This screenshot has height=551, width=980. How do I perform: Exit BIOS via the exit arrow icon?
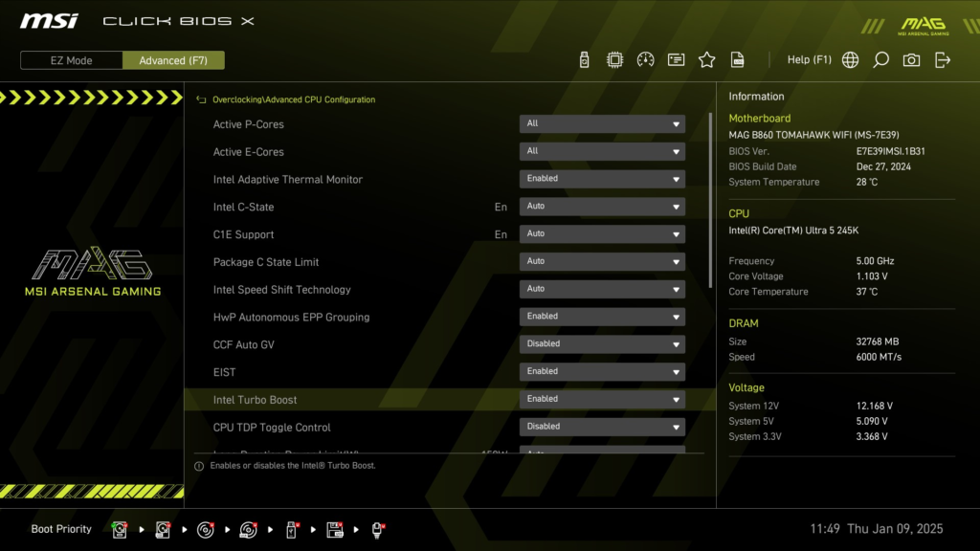(942, 59)
